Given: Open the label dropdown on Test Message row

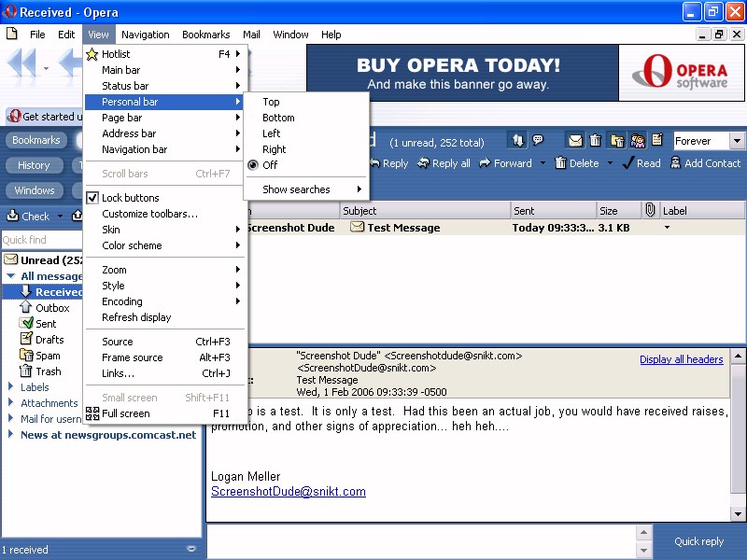Looking at the screenshot, I should pos(667,228).
